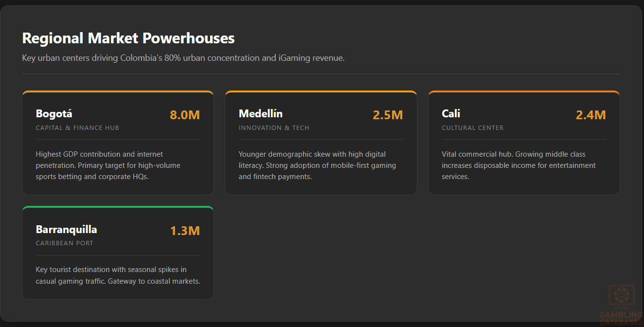The width and height of the screenshot is (644, 327).
Task: Click the 2.5M population value
Action: click(388, 115)
